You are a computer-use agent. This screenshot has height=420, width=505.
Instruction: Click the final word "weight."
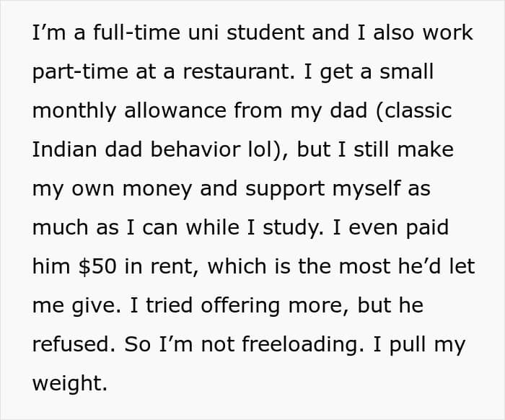coord(70,385)
